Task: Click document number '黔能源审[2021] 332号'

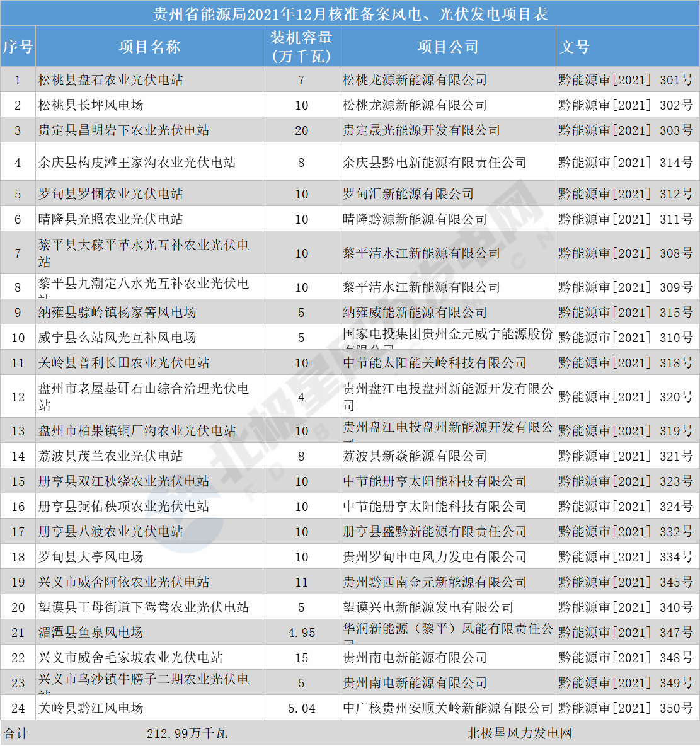Action: (625, 531)
